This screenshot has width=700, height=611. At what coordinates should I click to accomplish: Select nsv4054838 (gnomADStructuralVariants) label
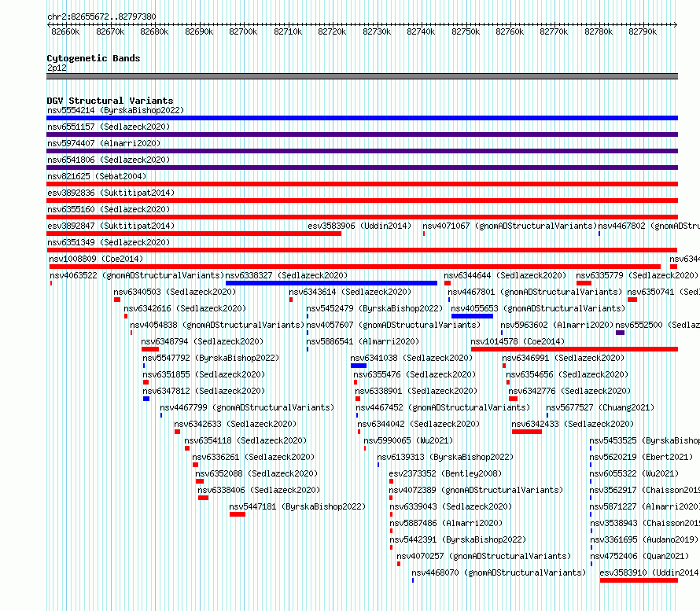coord(217,325)
